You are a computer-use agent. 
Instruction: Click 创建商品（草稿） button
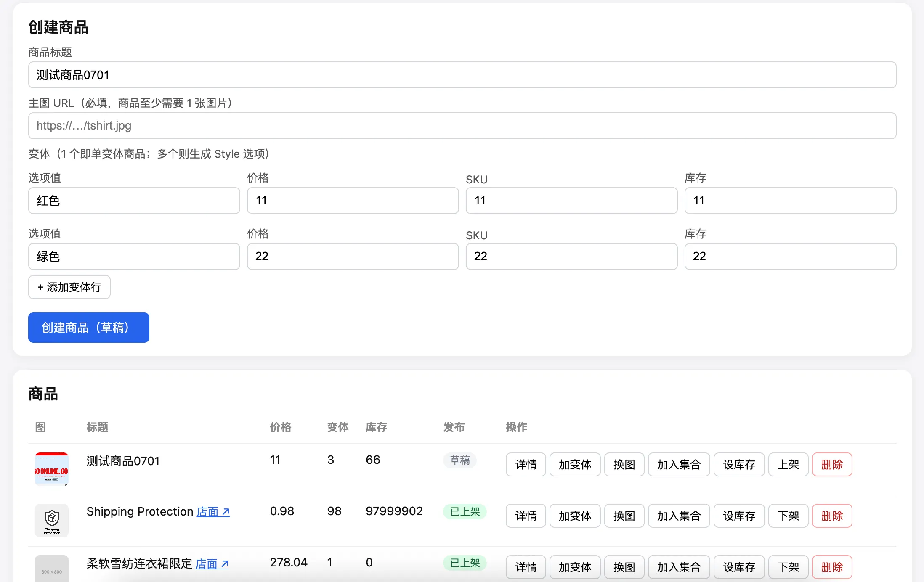(x=89, y=328)
